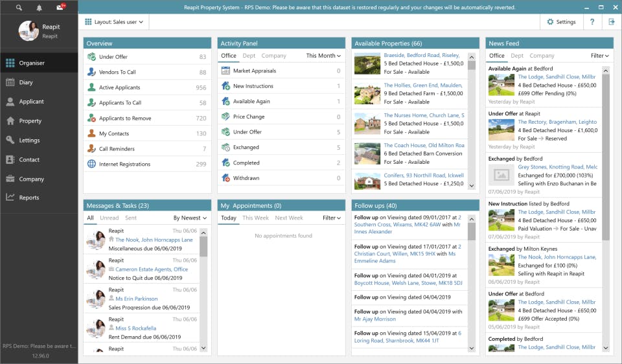622x364 pixels.
Task: Select Organiser grid icon in sidebar
Action: pyautogui.click(x=10, y=63)
